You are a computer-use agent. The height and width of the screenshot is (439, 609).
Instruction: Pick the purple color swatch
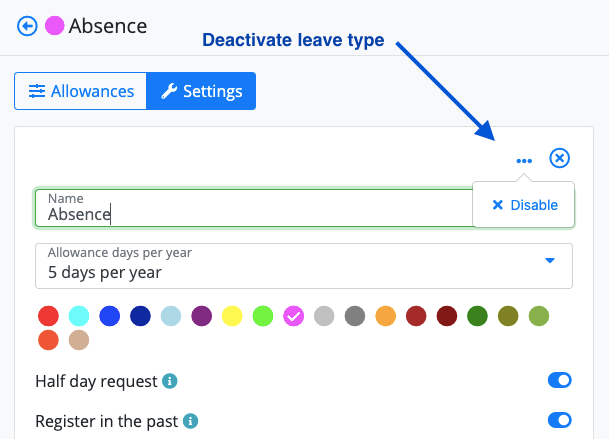point(202,316)
